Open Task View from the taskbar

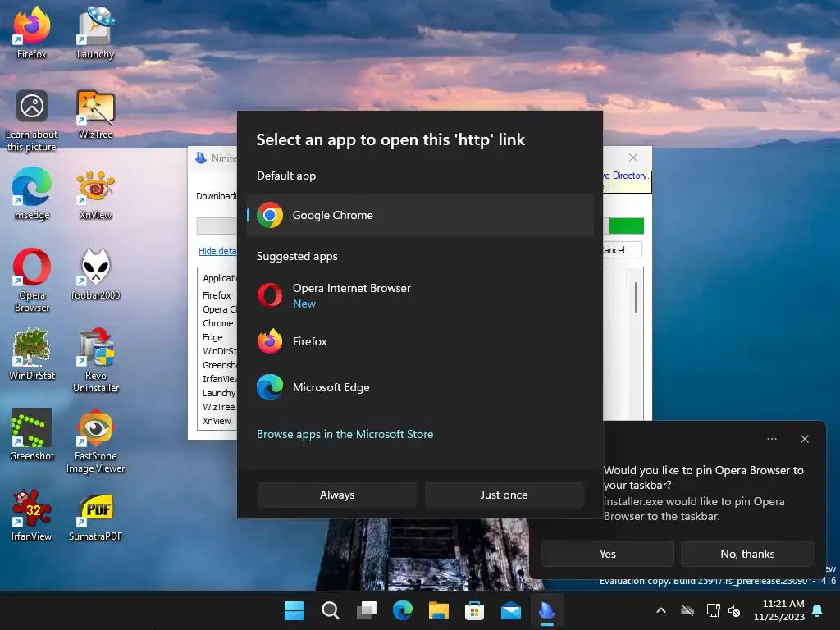[367, 610]
